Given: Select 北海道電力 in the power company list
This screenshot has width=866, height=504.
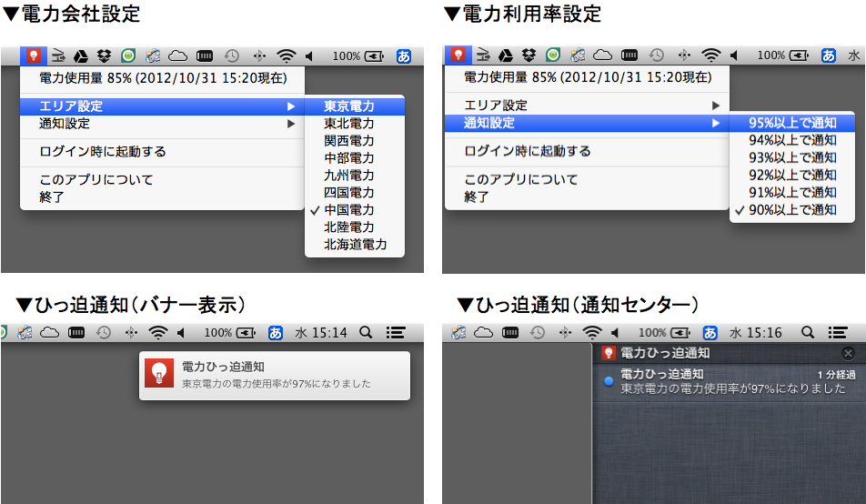Looking at the screenshot, I should point(355,245).
